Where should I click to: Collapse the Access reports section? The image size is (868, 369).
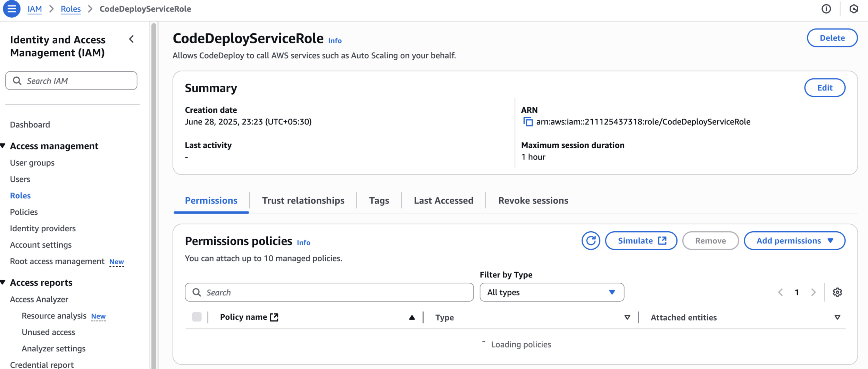pos(3,283)
